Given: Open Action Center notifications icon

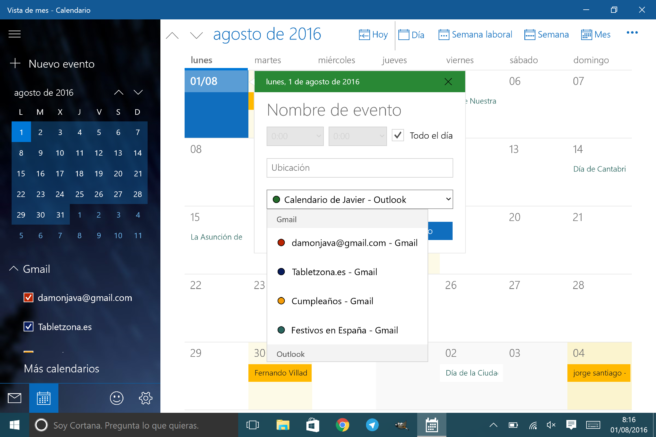Looking at the screenshot, I should tap(571, 425).
